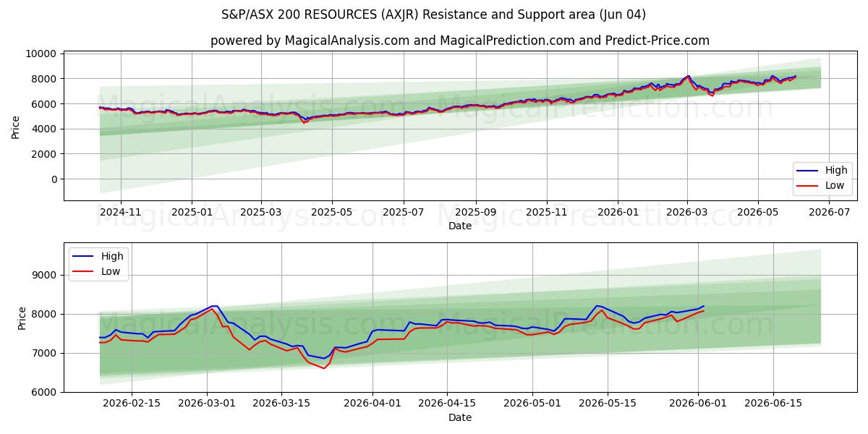Click the bottom chart 7000 price tick
Image resolution: width=868 pixels, height=434 pixels.
pyautogui.click(x=45, y=353)
